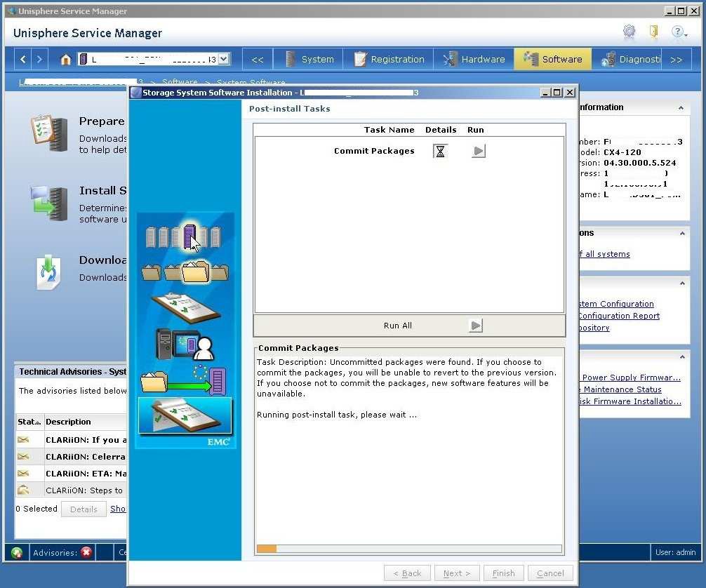Open Commit Packages details hourglass icon
The width and height of the screenshot is (706, 588).
pos(440,152)
